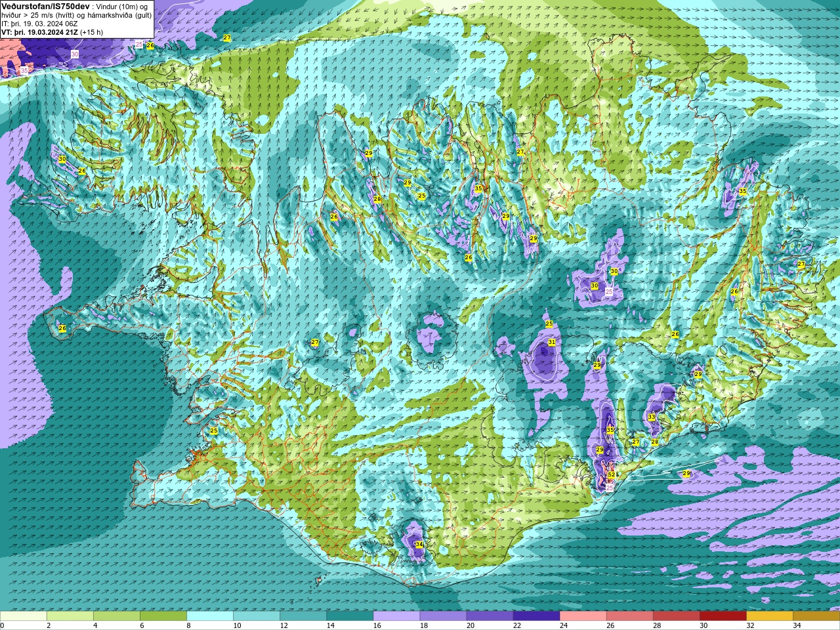Select the 18–20 m/s legend swatch
Screen dimensions: 840x630
point(443,616)
